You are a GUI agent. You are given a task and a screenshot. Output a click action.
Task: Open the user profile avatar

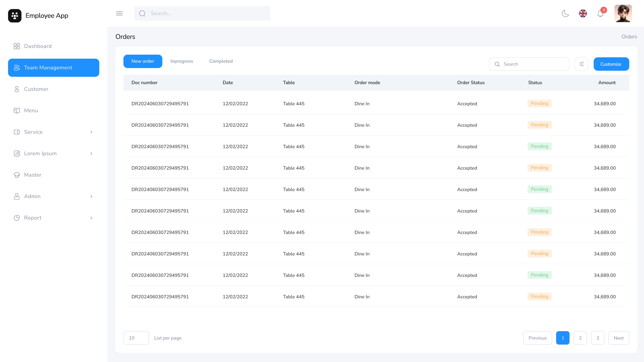coord(623,13)
